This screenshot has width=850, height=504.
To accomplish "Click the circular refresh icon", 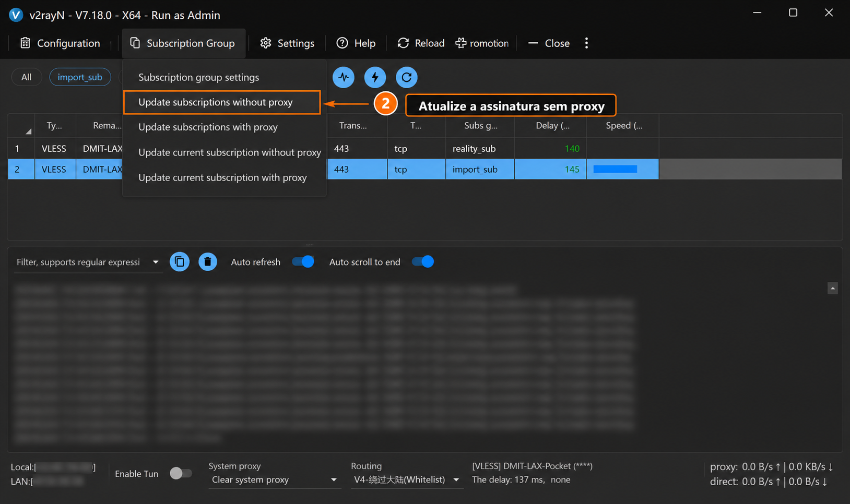I will [x=407, y=77].
